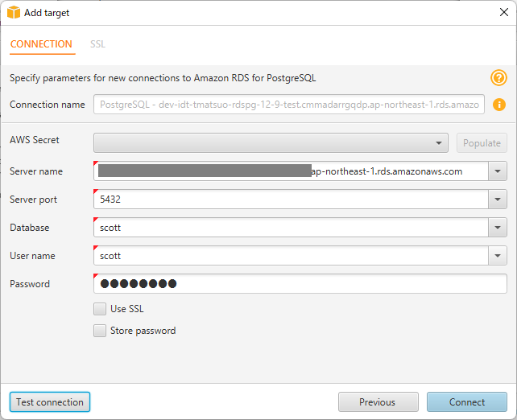Image resolution: width=517 pixels, height=420 pixels.
Task: Click the Populate button
Action: pos(482,143)
